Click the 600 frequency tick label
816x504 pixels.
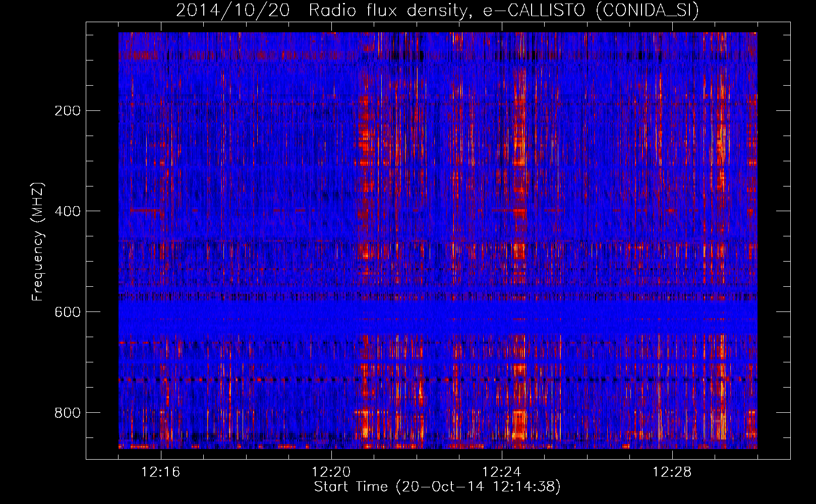click(x=68, y=312)
